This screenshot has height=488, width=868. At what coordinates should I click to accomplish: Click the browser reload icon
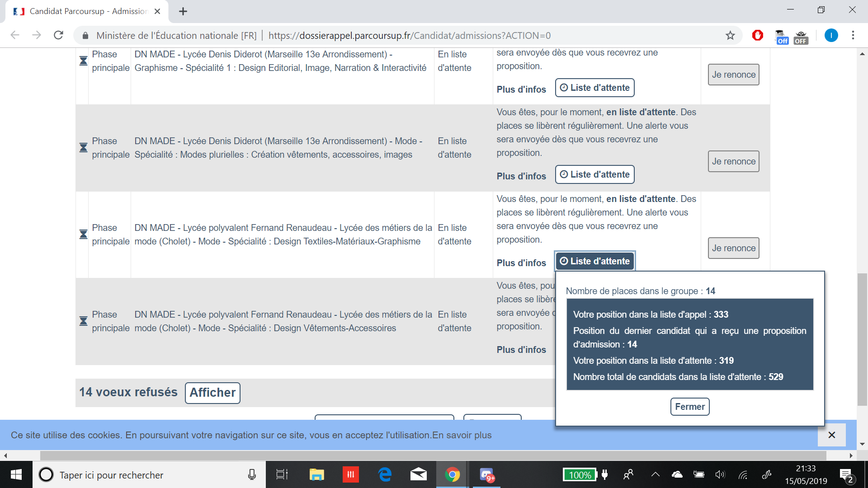(x=58, y=35)
